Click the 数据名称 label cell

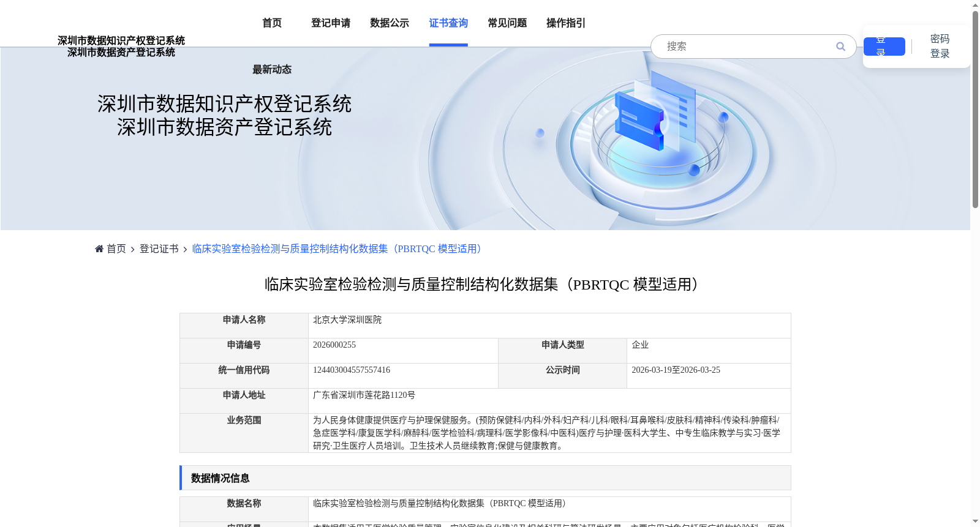[x=244, y=509]
